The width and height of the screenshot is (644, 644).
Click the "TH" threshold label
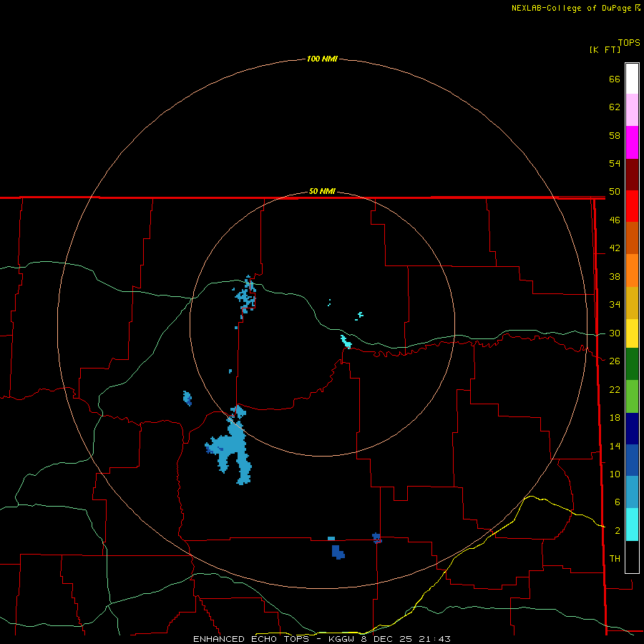tap(615, 559)
